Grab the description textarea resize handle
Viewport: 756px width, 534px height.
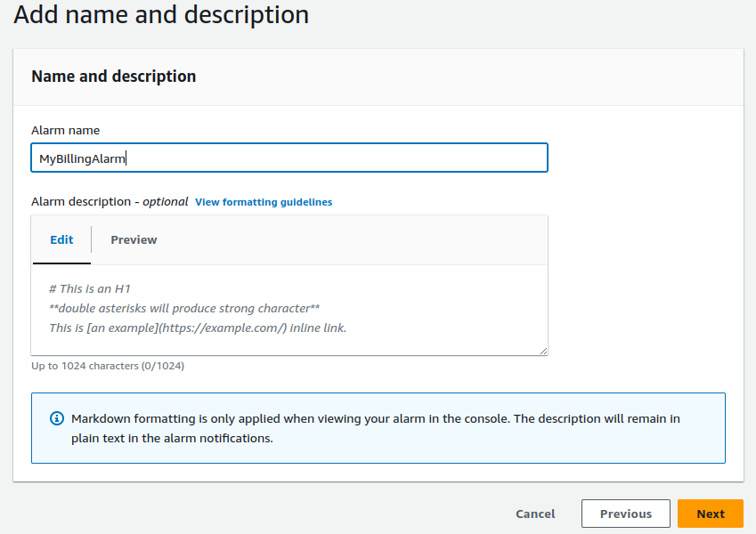(x=543, y=351)
